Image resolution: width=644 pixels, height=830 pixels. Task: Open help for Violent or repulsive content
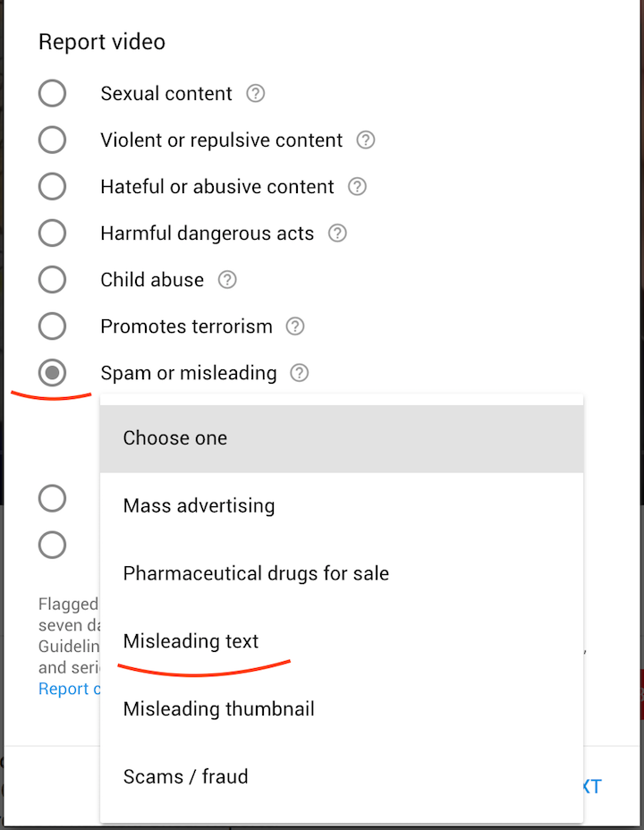365,140
